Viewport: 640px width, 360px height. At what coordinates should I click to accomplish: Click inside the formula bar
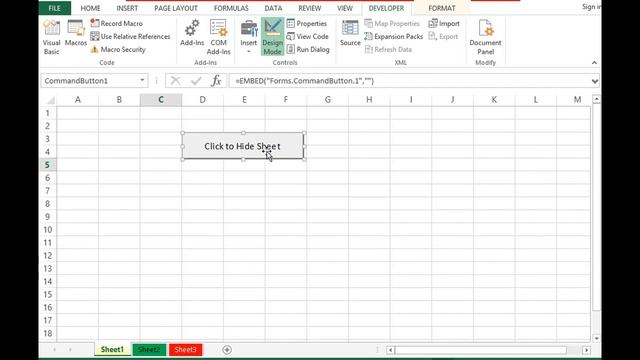pos(409,81)
